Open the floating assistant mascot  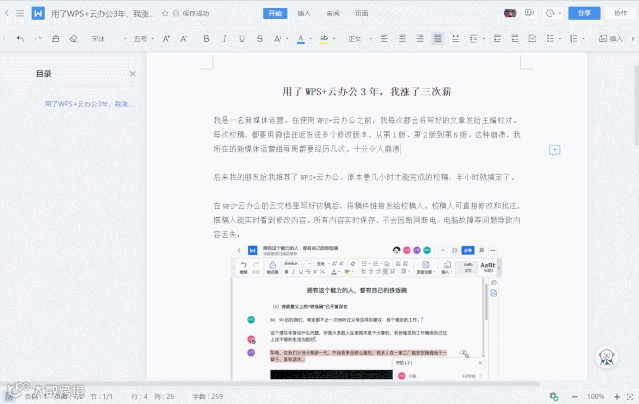click(x=606, y=358)
